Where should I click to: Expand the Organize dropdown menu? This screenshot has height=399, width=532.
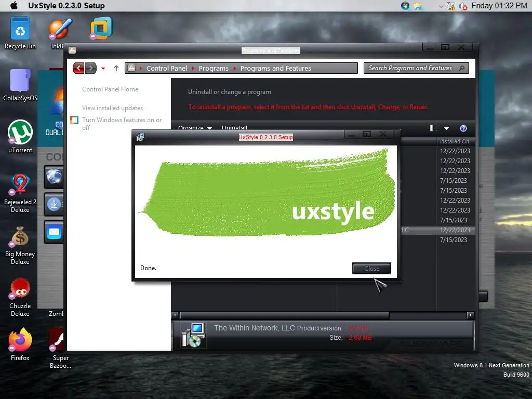[x=195, y=128]
